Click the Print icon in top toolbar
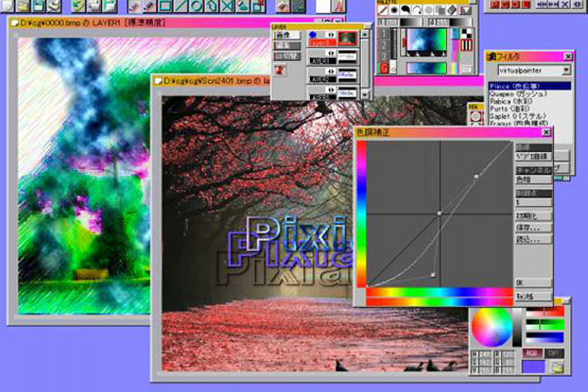Image resolution: width=588 pixels, height=392 pixels. [54, 5]
